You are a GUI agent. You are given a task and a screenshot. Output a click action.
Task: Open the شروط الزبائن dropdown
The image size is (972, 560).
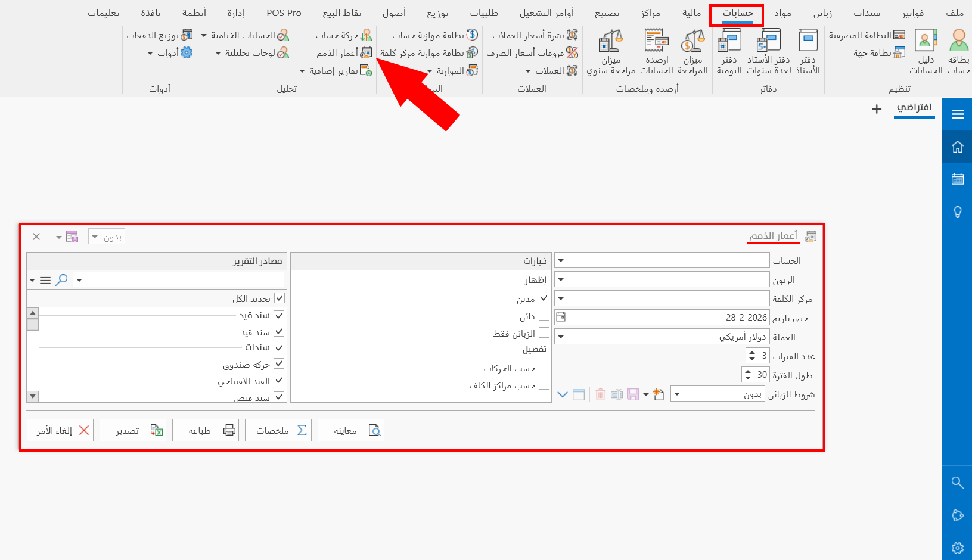[x=677, y=394]
